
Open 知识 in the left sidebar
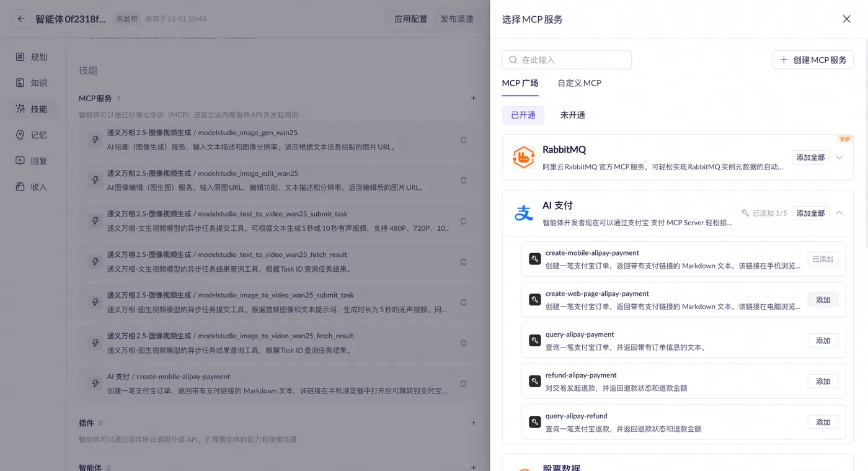[32, 83]
